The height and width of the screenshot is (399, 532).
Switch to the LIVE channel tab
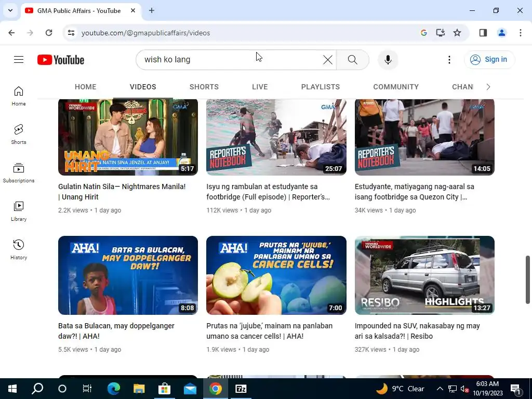point(260,87)
